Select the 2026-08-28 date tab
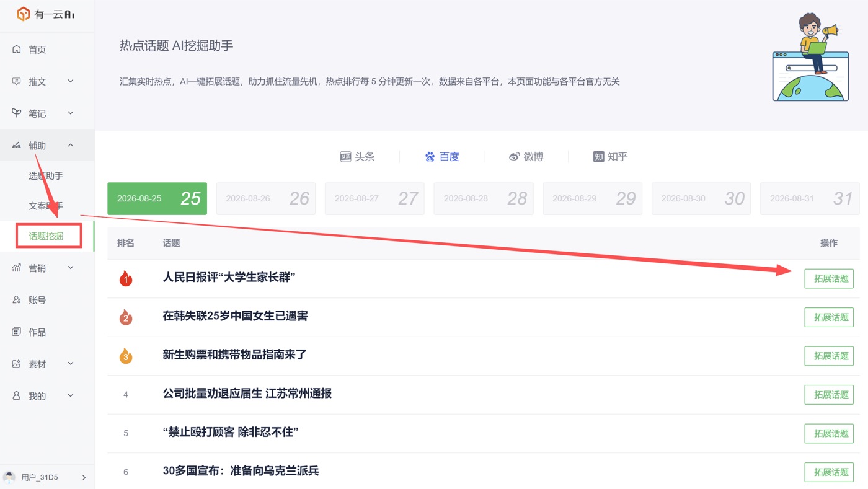The height and width of the screenshot is (489, 868). pos(484,198)
